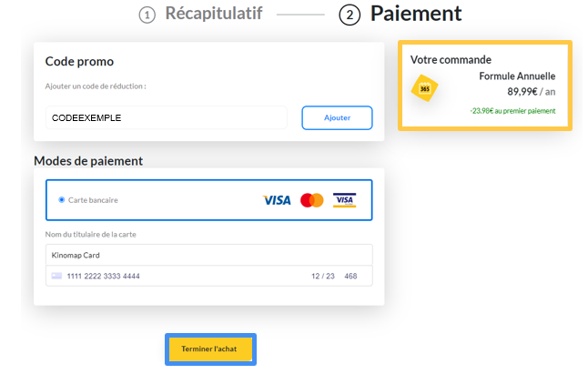Click the blue VISA card logo
588x384 pixels.
pyautogui.click(x=277, y=200)
